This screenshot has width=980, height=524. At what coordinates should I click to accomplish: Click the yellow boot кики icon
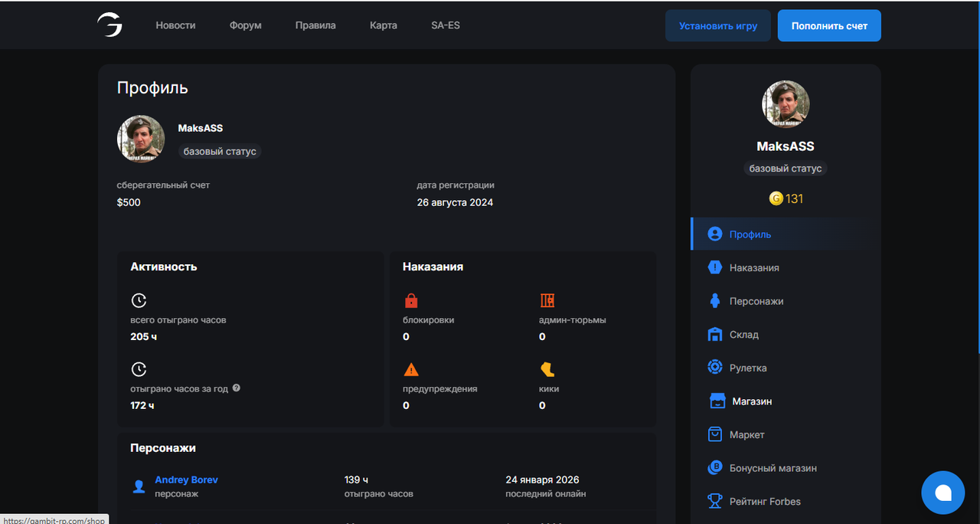tap(547, 369)
